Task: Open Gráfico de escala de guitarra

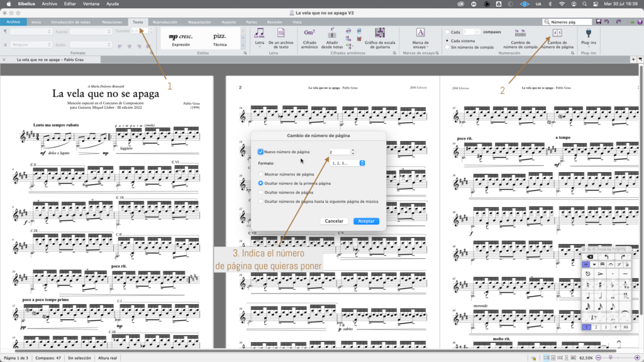Action: point(379,32)
